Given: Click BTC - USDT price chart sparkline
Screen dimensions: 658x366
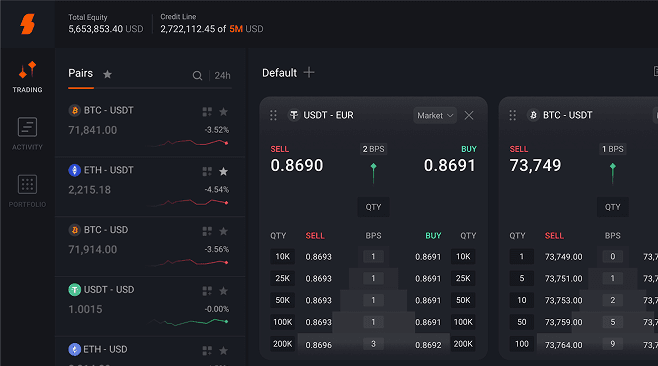Looking at the screenshot, I should 190,143.
